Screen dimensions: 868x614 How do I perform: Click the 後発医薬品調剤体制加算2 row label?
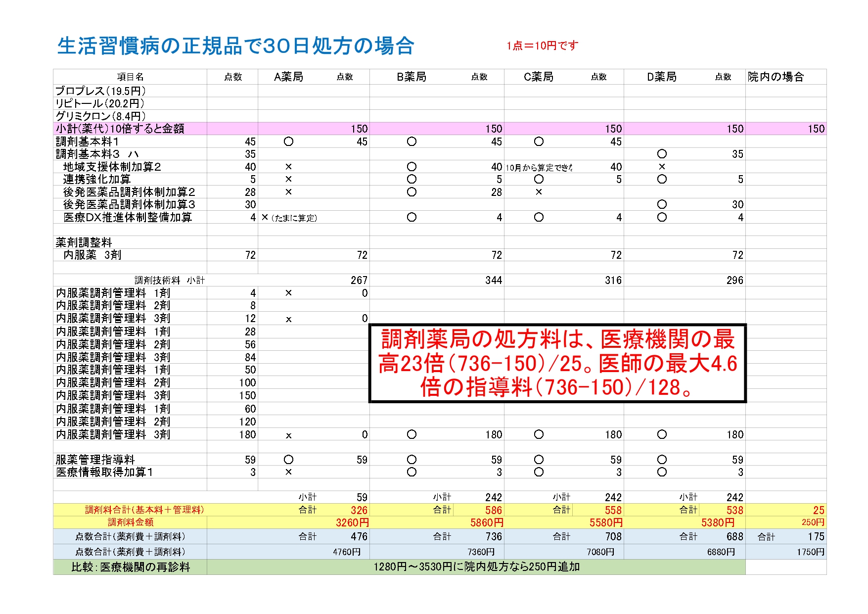129,192
